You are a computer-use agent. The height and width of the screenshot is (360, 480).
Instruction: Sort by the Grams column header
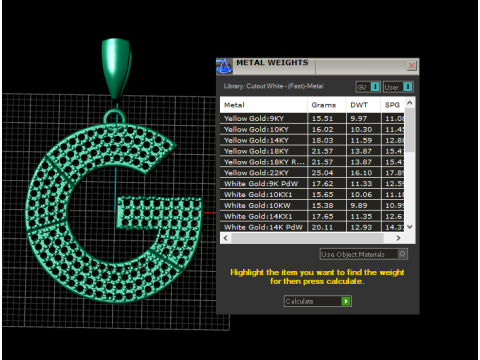(x=327, y=105)
